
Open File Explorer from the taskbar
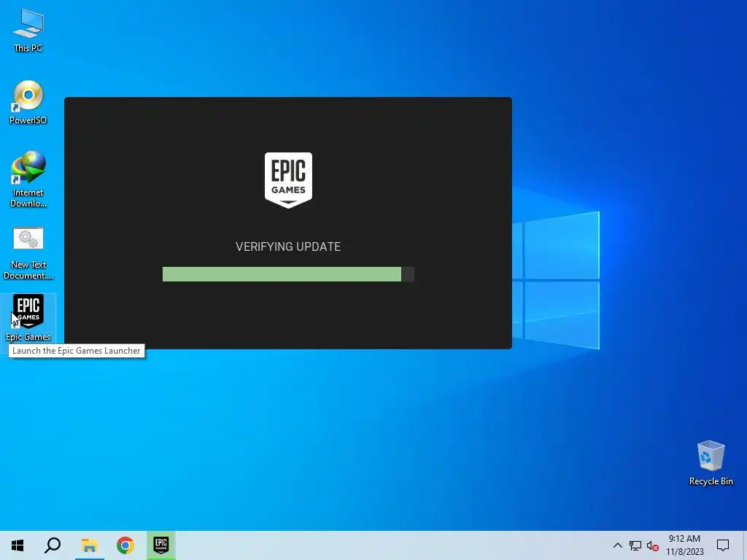coord(89,545)
